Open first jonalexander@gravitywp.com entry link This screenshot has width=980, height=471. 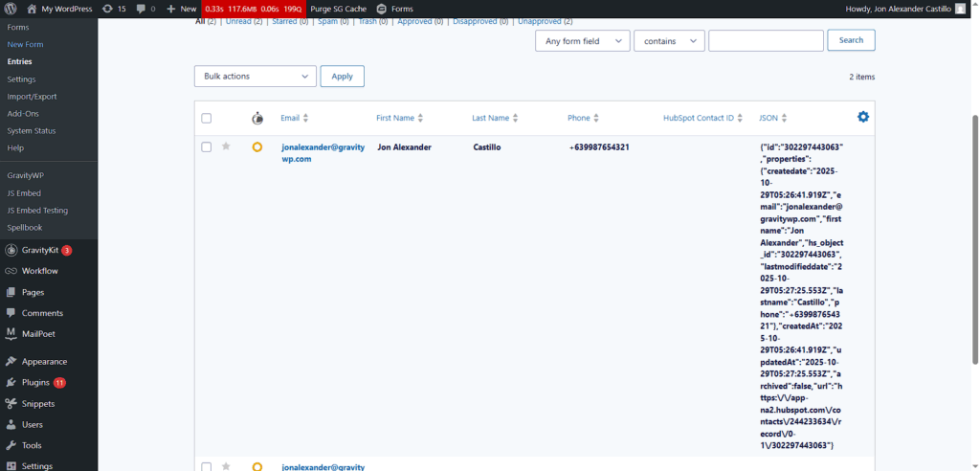(x=323, y=153)
